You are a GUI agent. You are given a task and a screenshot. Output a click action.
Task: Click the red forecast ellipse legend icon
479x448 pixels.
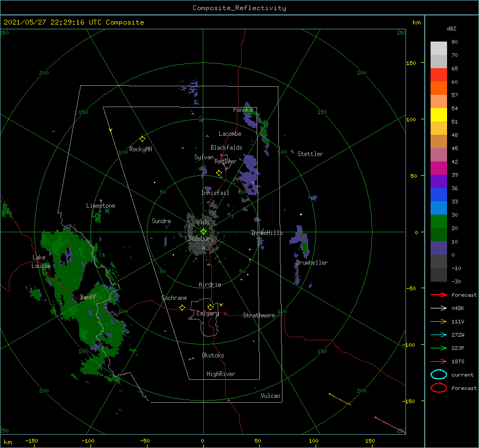pyautogui.click(x=439, y=388)
